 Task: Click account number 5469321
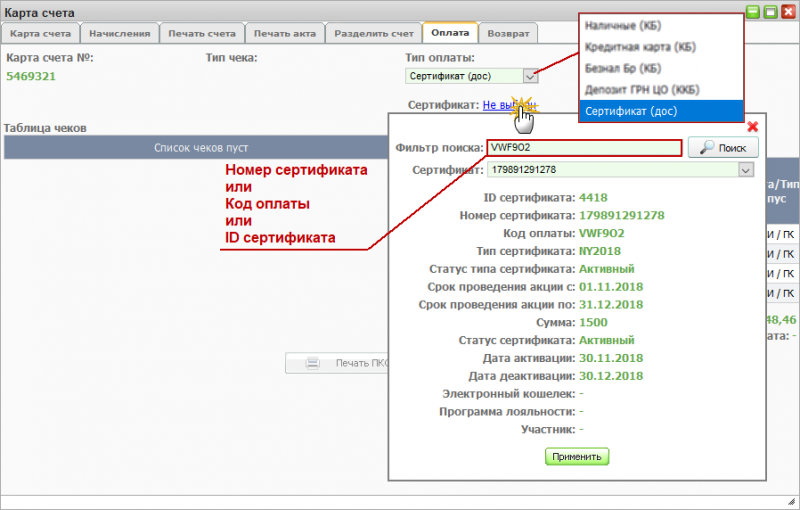31,76
